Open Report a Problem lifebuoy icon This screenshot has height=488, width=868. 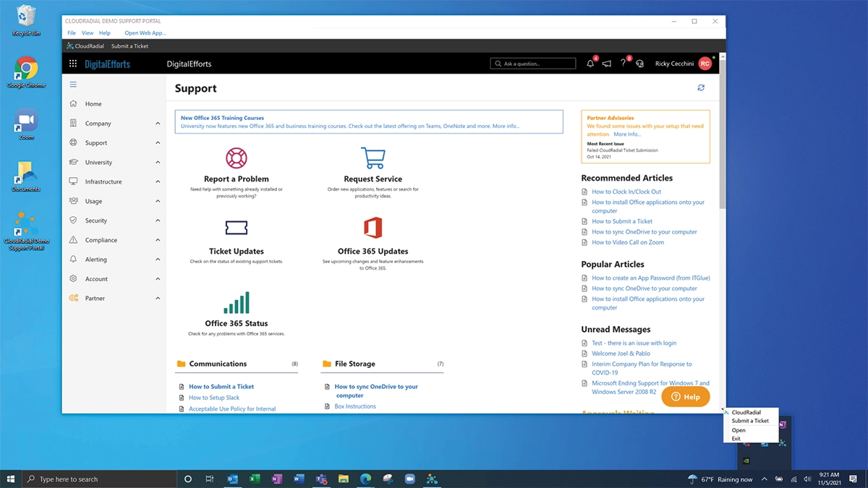(237, 158)
